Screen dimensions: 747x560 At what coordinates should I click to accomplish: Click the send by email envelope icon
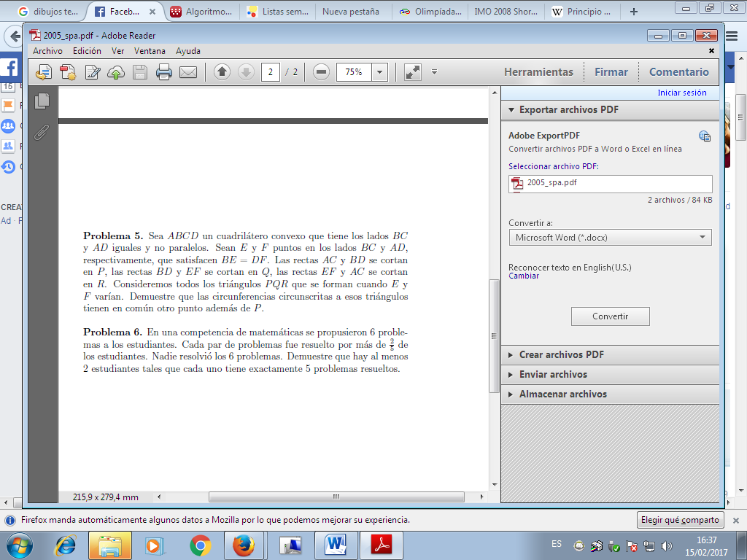188,72
